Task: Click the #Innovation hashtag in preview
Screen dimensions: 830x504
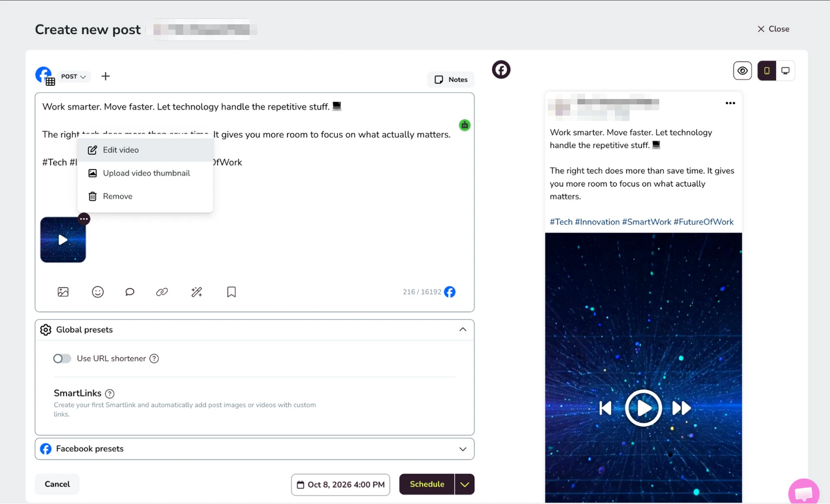Action: click(597, 222)
